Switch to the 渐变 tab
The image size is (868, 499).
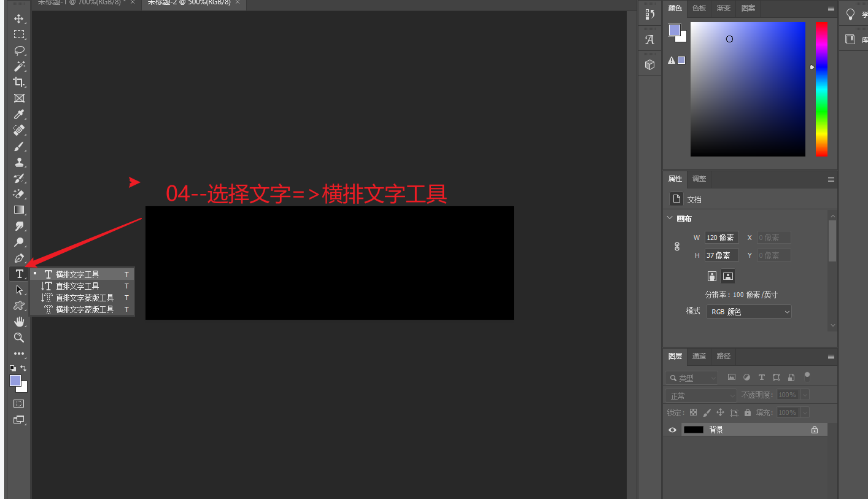click(724, 8)
